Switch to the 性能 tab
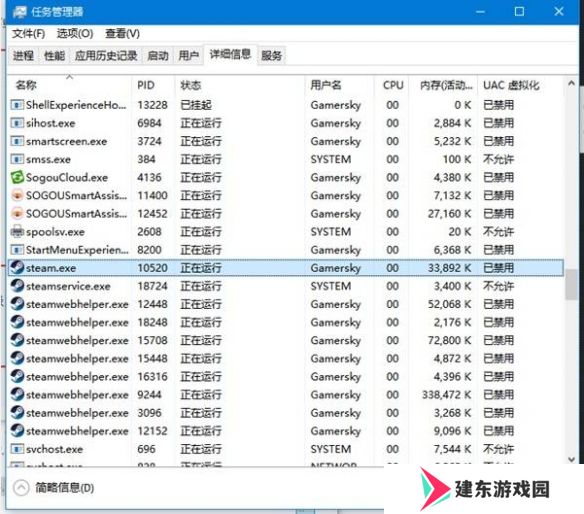Viewport: 584px width, 514px height. pos(54,56)
